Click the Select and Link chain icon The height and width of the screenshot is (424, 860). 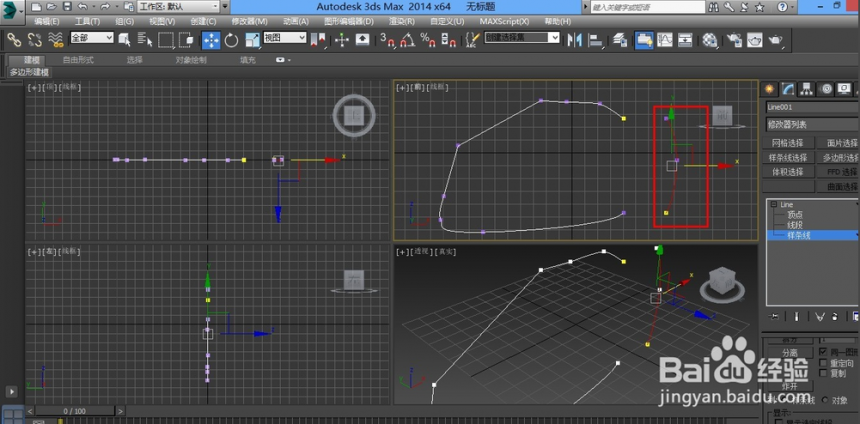(13, 39)
